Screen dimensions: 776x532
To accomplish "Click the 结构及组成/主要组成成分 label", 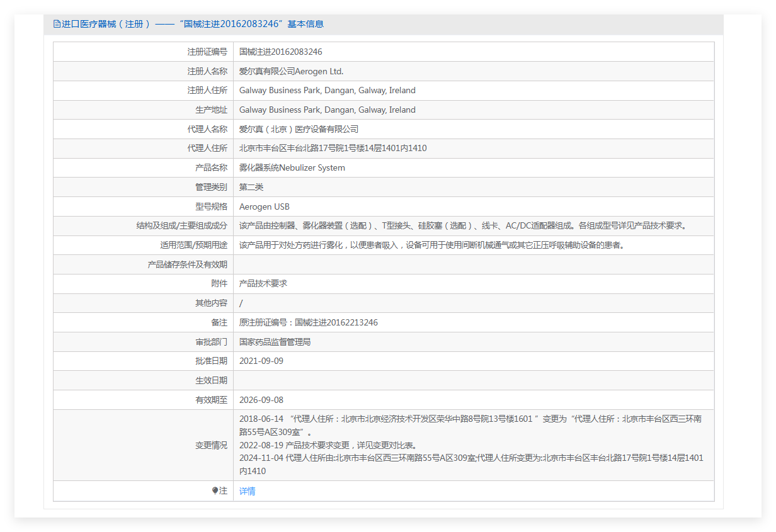I will click(182, 226).
